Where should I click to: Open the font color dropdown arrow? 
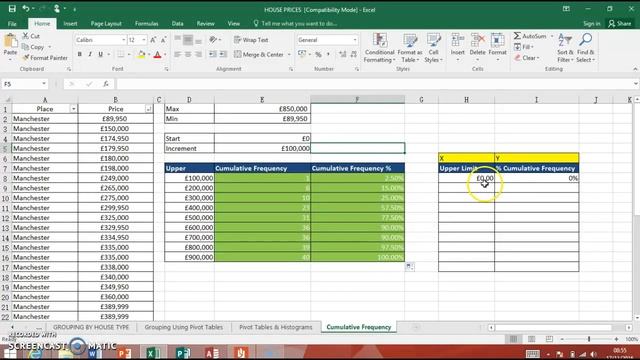point(165,54)
